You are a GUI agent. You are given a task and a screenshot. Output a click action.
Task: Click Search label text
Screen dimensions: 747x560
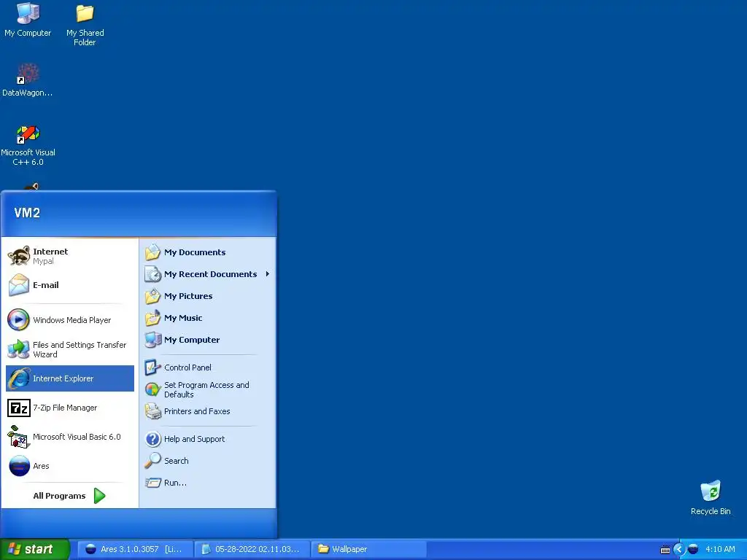177,461
